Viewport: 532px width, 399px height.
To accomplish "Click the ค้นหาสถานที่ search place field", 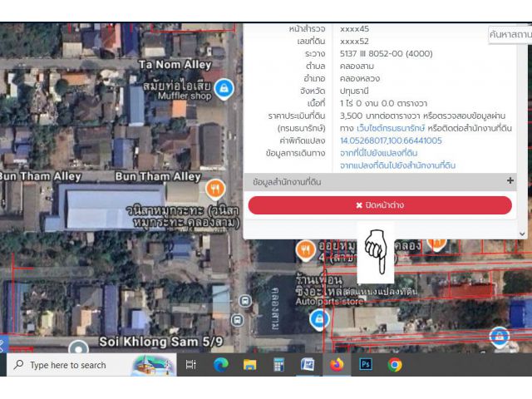I will coord(510,35).
